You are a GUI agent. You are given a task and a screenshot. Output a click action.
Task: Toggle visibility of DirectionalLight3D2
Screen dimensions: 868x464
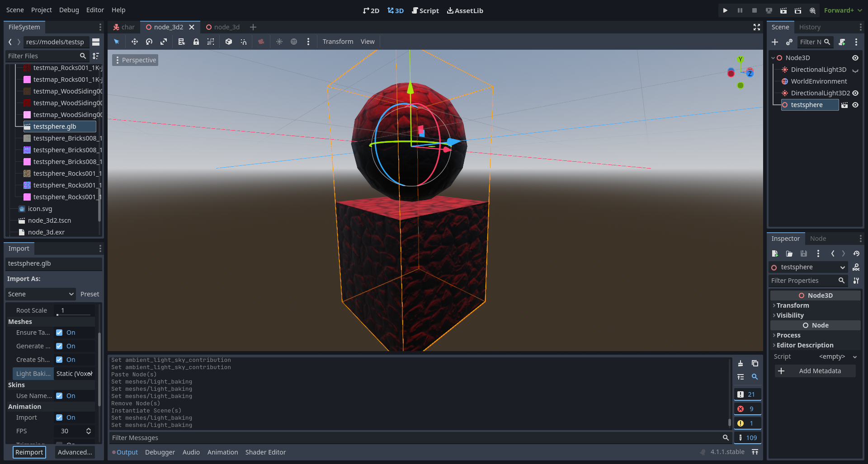856,93
